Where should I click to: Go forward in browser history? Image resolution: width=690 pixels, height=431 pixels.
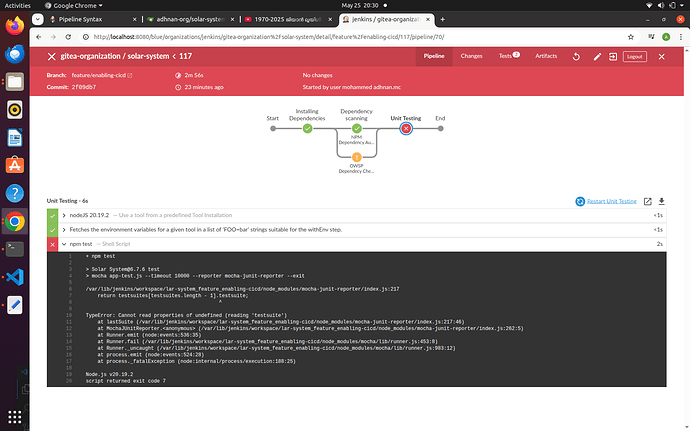(x=53, y=37)
